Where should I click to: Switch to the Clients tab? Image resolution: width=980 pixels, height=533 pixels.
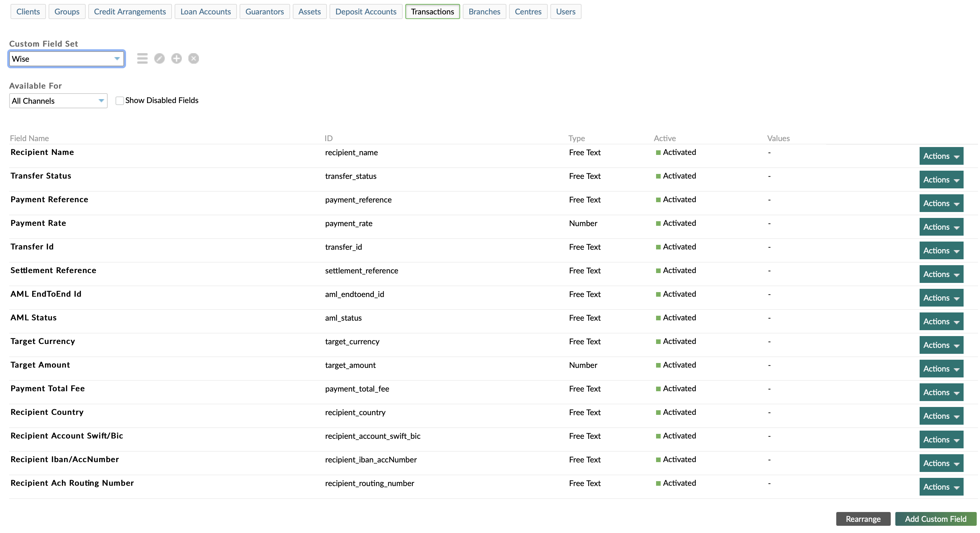pos(28,11)
